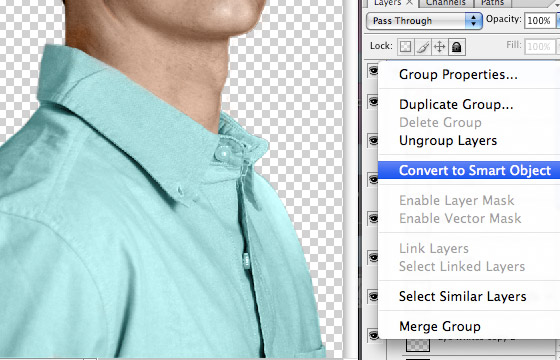This screenshot has height=360, width=560.
Task: Click greyed-out Enable Vector Mask entry
Action: coord(469,219)
